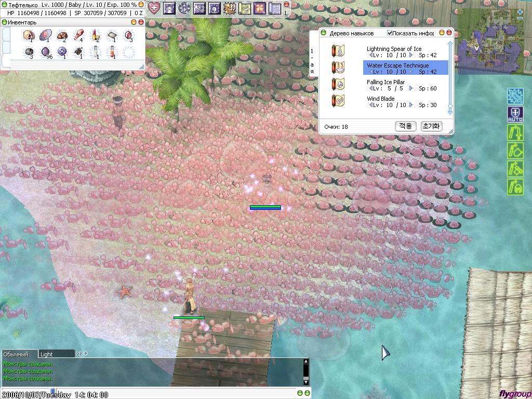Increase Falling Ice Pillar level with right arrow
The height and width of the screenshot is (399, 532).
411,89
